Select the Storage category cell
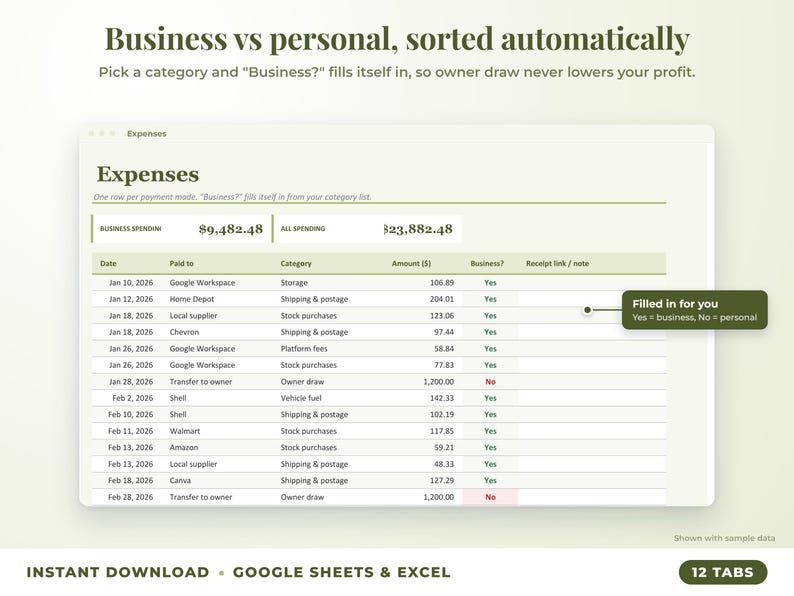The image size is (794, 596). click(x=294, y=283)
